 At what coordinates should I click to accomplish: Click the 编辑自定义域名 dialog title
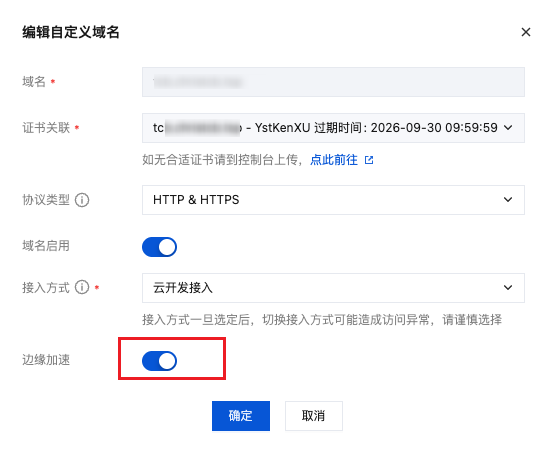pyautogui.click(x=71, y=32)
